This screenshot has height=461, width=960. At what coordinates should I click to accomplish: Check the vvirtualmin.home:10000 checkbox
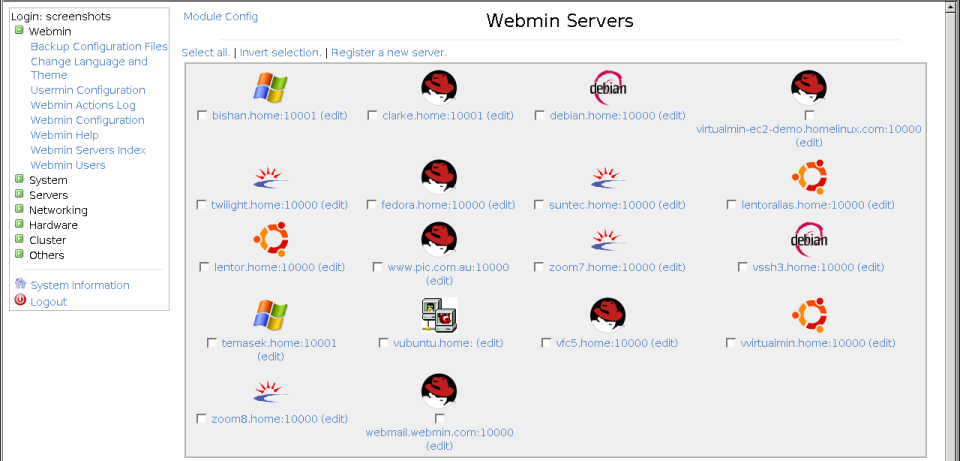(x=730, y=342)
